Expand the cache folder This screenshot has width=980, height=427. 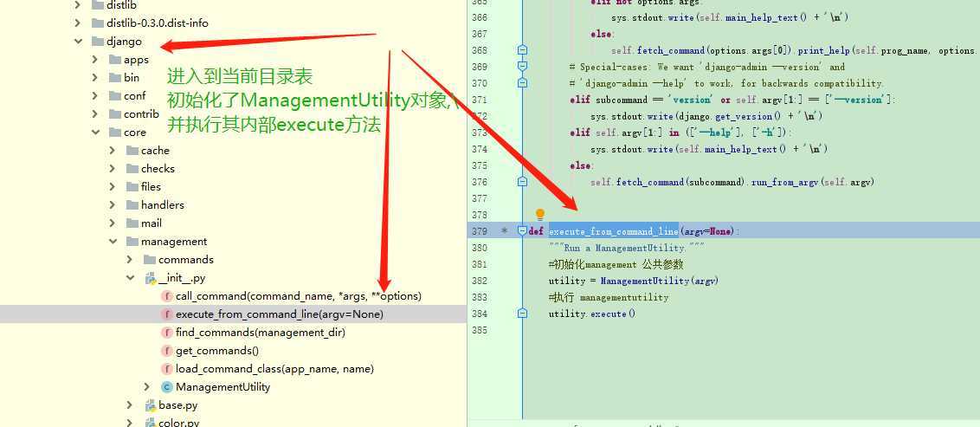pyautogui.click(x=113, y=150)
